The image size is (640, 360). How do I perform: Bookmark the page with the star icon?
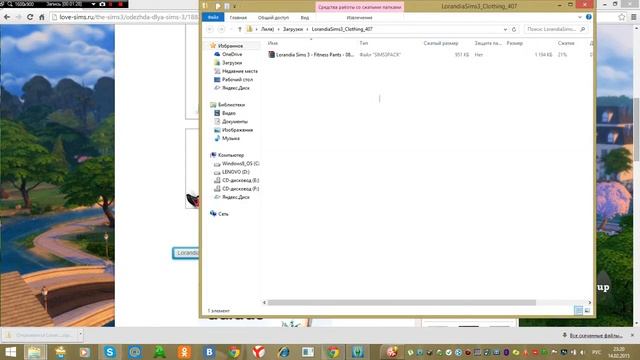(x=622, y=17)
